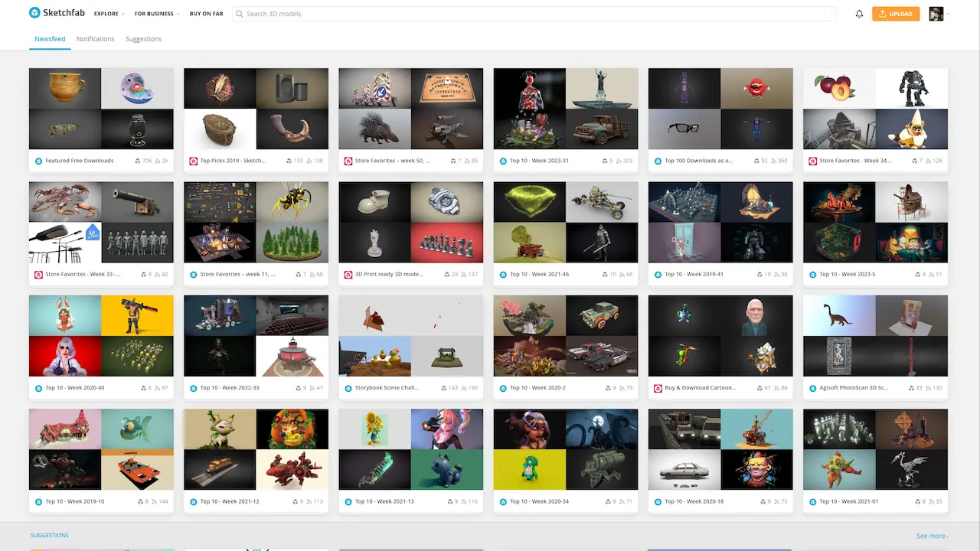The height and width of the screenshot is (551, 980).
Task: Click the avatar icon beside Top 10 - Week 2021-46
Action: (x=503, y=274)
